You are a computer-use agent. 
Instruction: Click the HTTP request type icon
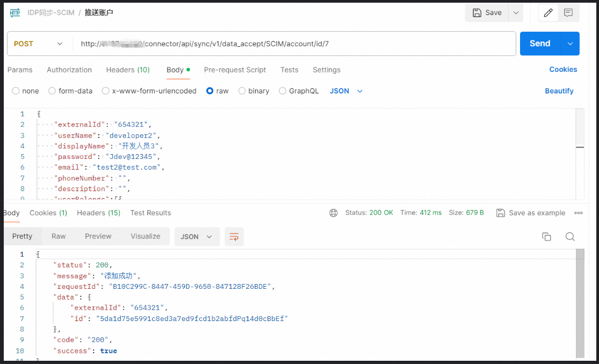(15, 13)
